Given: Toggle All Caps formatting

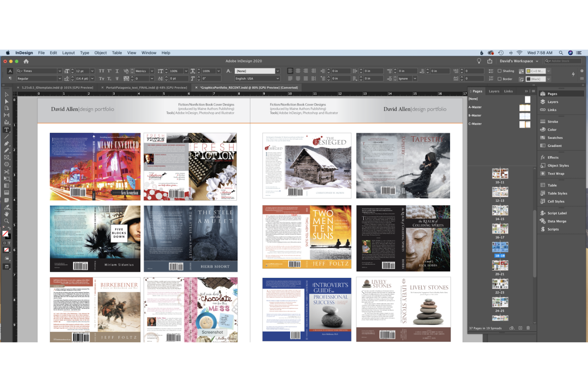Looking at the screenshot, I should tap(102, 71).
